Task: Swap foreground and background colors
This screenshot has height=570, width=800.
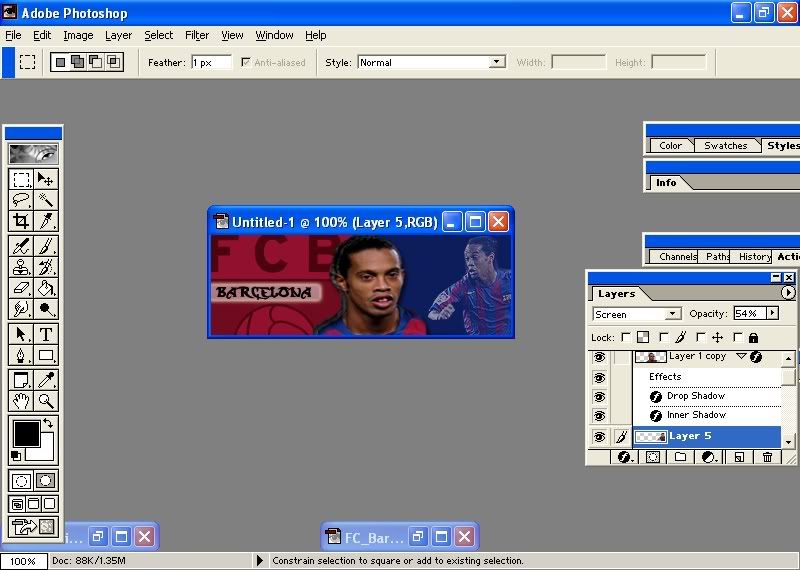Action: (48, 423)
